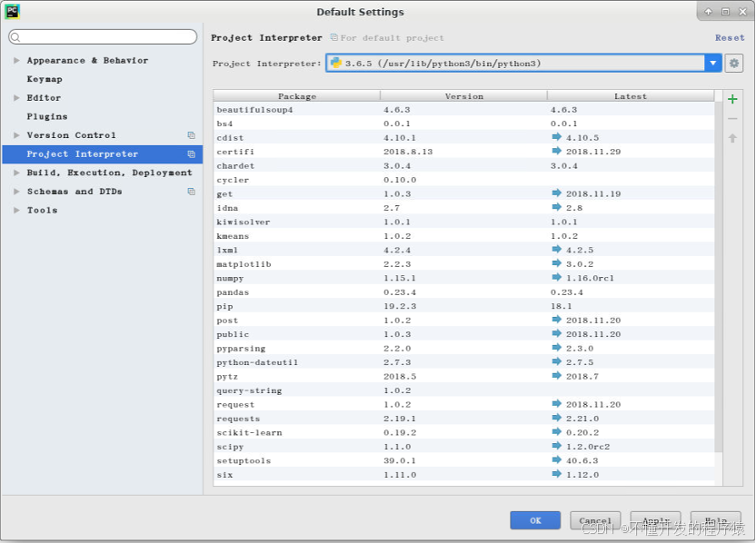Click the OK button
The height and width of the screenshot is (543, 756).
pyautogui.click(x=535, y=520)
